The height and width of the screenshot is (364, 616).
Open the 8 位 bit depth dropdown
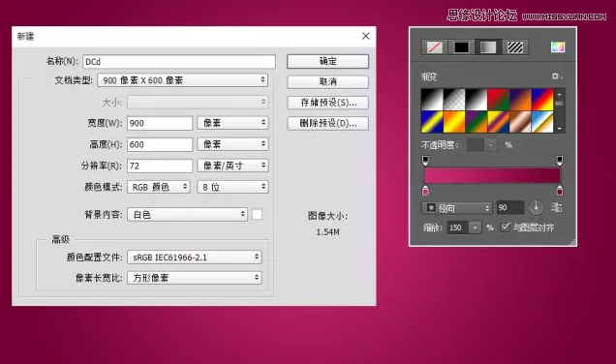(x=233, y=187)
